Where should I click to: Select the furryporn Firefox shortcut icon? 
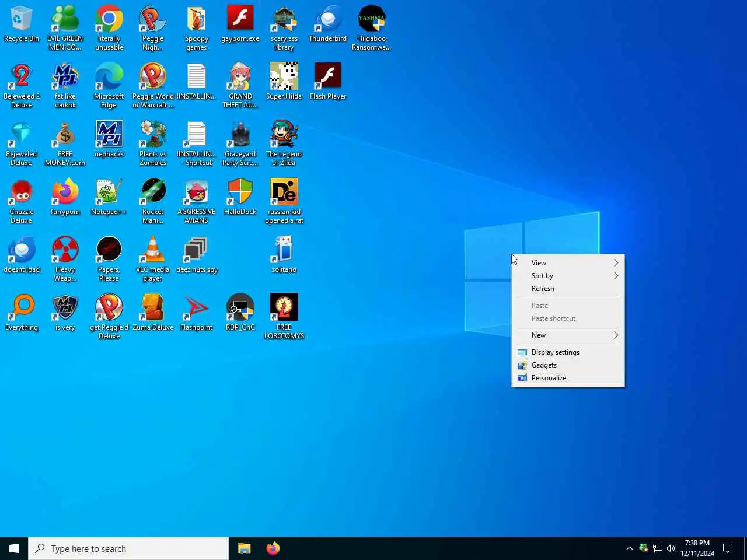pyautogui.click(x=65, y=198)
